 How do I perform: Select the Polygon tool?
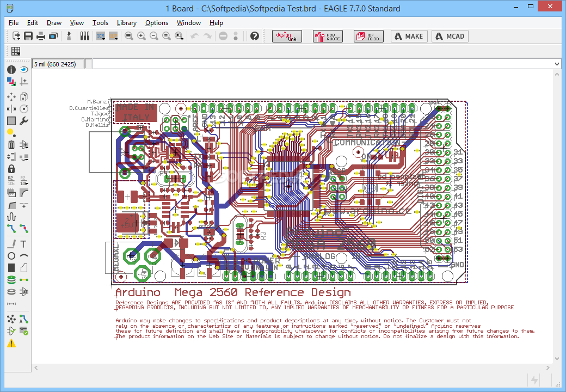pyautogui.click(x=24, y=268)
